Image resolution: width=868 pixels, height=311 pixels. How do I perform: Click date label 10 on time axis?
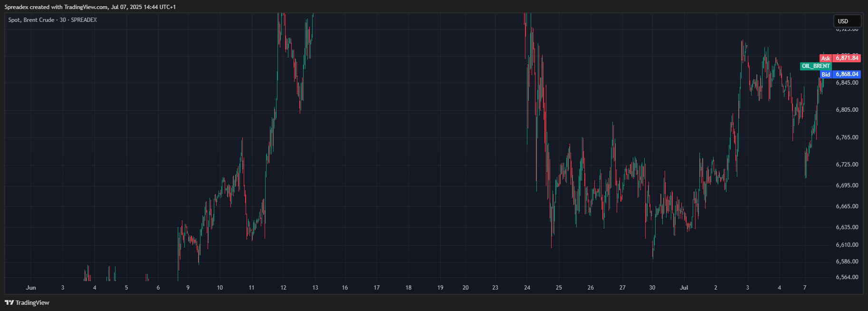coord(219,288)
